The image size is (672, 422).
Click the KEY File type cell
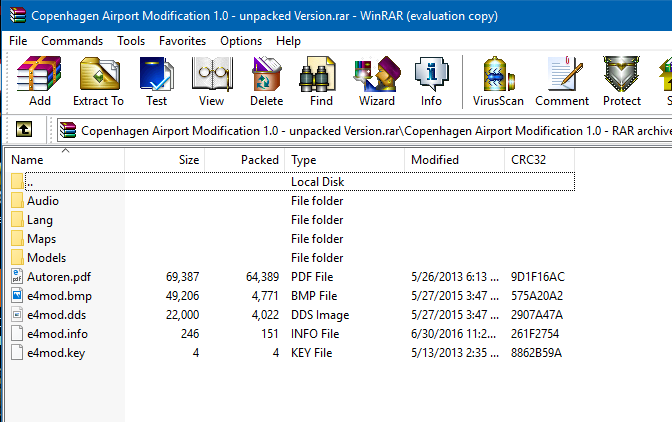[x=312, y=353]
